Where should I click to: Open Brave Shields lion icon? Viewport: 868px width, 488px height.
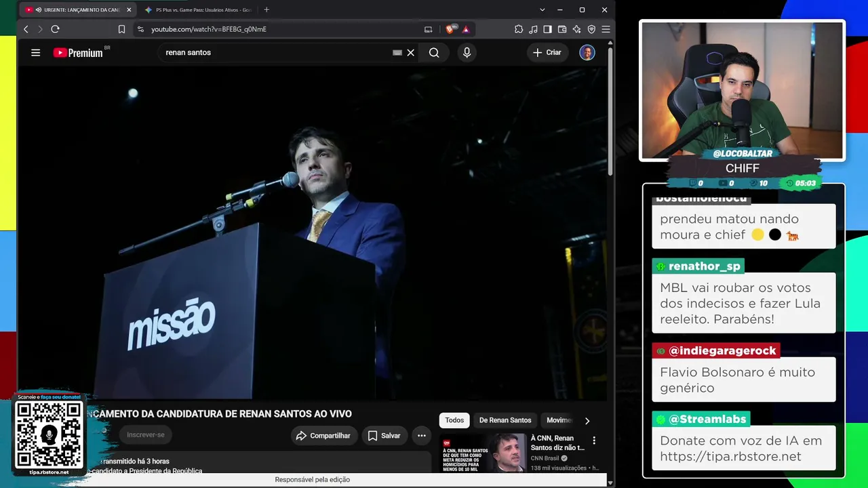click(x=450, y=29)
